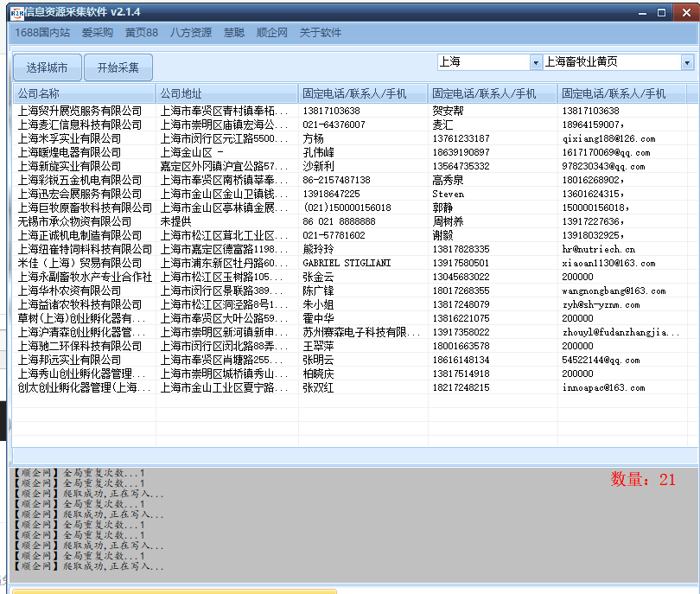
Task: Open the 关于软件 menu
Action: 321,33
